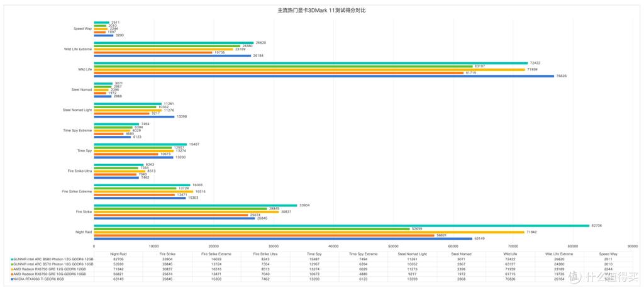Image resolution: width=644 pixels, height=290 pixels.
Task: Click the 50000 x-axis tick label
Action: pyautogui.click(x=394, y=247)
